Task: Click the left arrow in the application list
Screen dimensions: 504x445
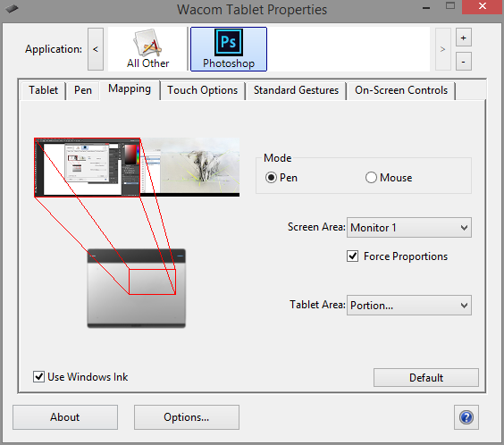Action: coord(96,49)
